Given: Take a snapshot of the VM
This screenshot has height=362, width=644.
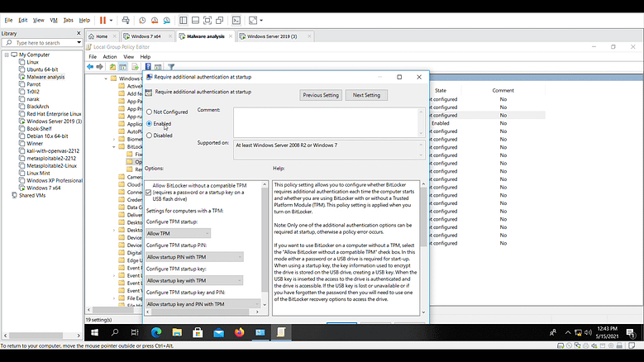Looking at the screenshot, I should click(142, 20).
